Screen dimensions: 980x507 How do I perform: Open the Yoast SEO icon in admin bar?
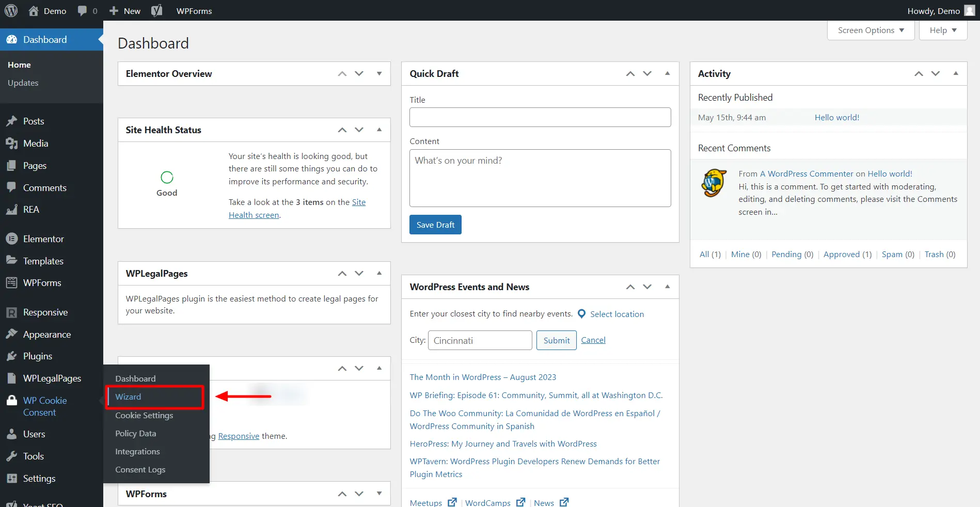point(156,11)
